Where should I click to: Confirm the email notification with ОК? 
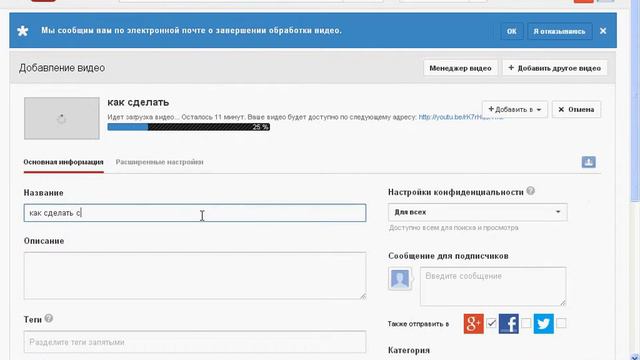coord(511,31)
